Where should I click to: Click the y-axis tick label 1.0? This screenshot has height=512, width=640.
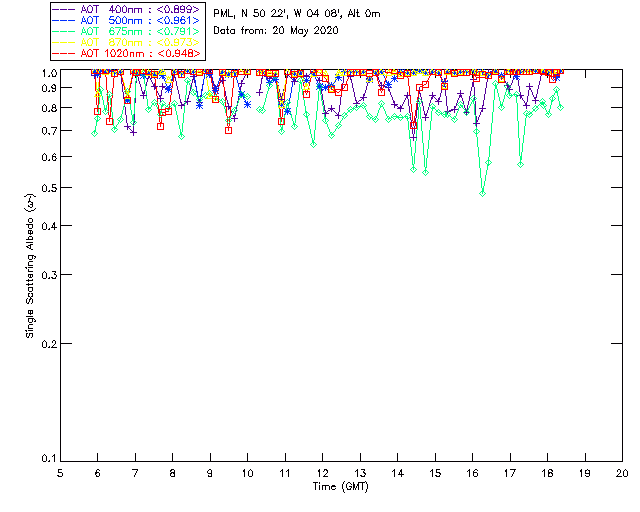coord(48,73)
